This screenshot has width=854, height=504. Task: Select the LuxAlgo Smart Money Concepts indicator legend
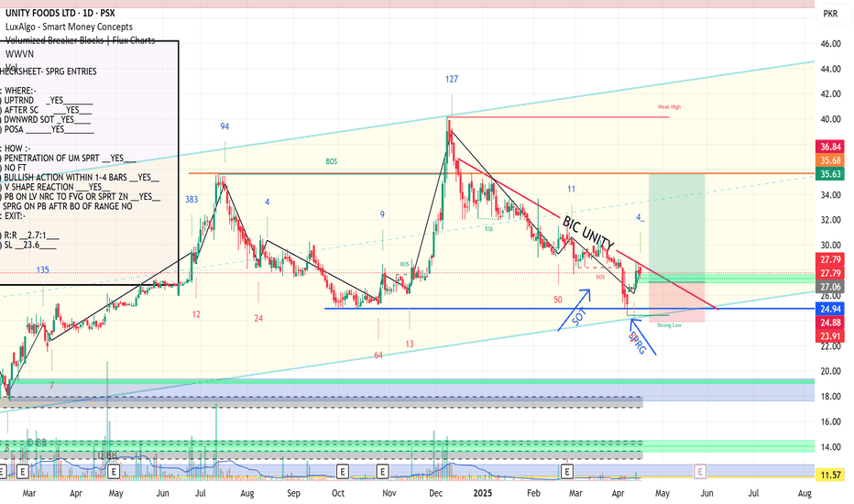(69, 27)
